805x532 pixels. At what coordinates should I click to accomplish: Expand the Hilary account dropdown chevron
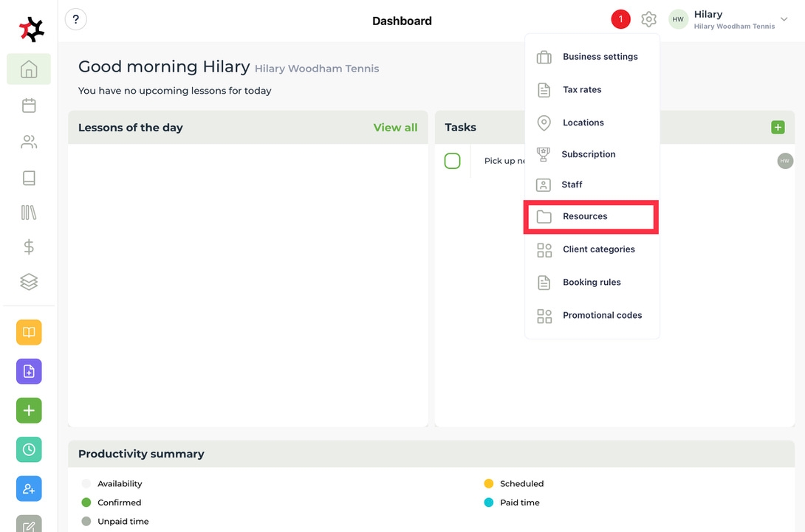click(784, 20)
